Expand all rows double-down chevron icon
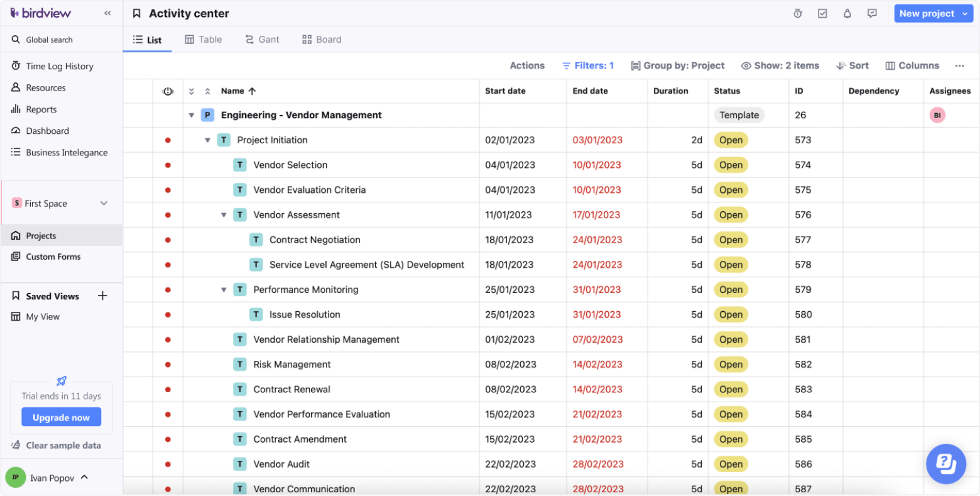Image resolution: width=980 pixels, height=496 pixels. [192, 91]
